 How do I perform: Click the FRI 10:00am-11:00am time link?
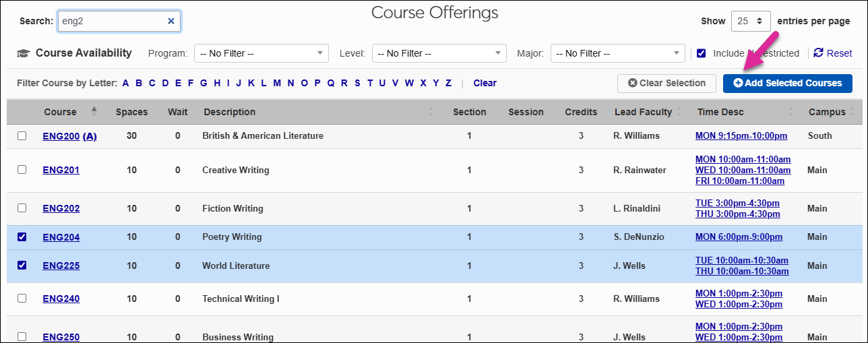[740, 181]
